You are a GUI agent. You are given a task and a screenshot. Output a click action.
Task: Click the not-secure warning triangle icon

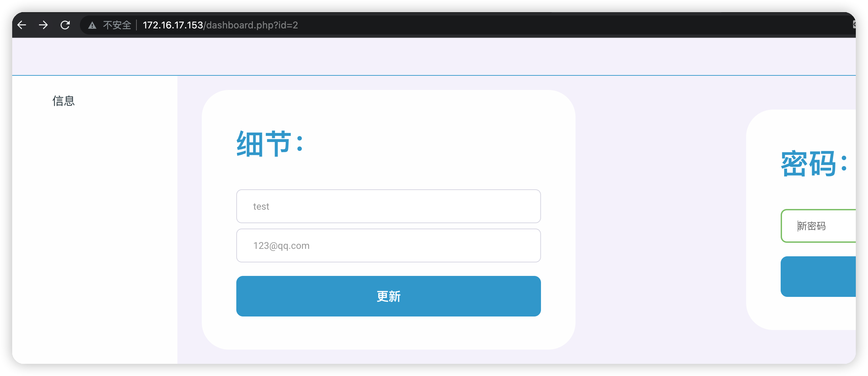(x=92, y=25)
